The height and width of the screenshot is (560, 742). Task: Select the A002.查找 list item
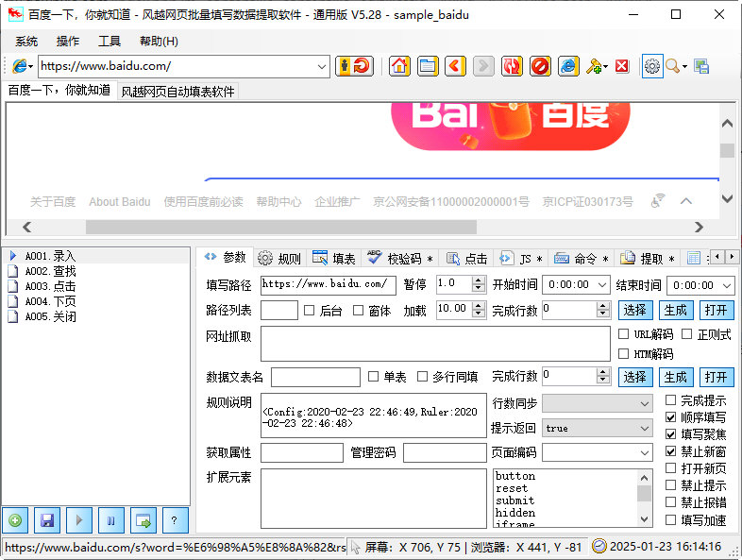50,271
